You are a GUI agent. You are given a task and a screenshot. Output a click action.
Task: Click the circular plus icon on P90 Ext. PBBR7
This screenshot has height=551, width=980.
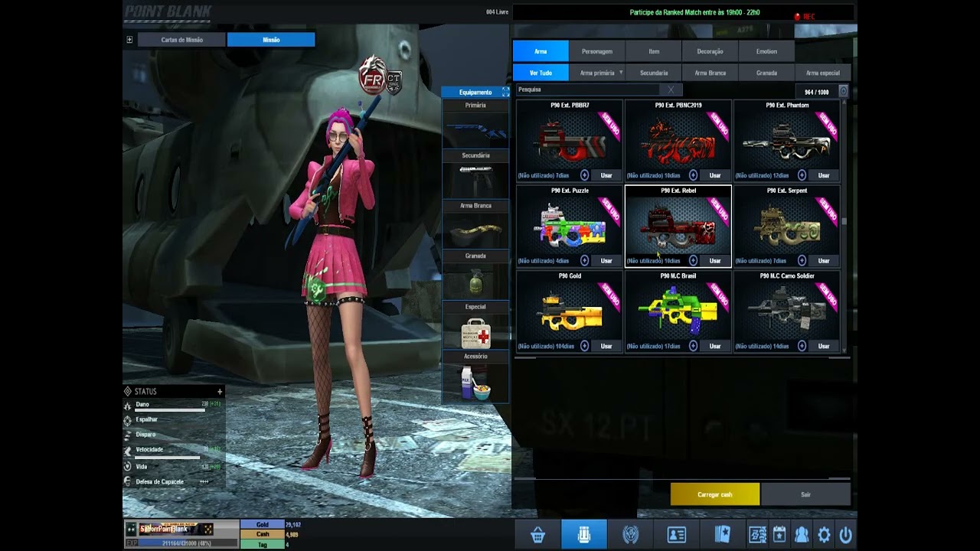point(585,175)
